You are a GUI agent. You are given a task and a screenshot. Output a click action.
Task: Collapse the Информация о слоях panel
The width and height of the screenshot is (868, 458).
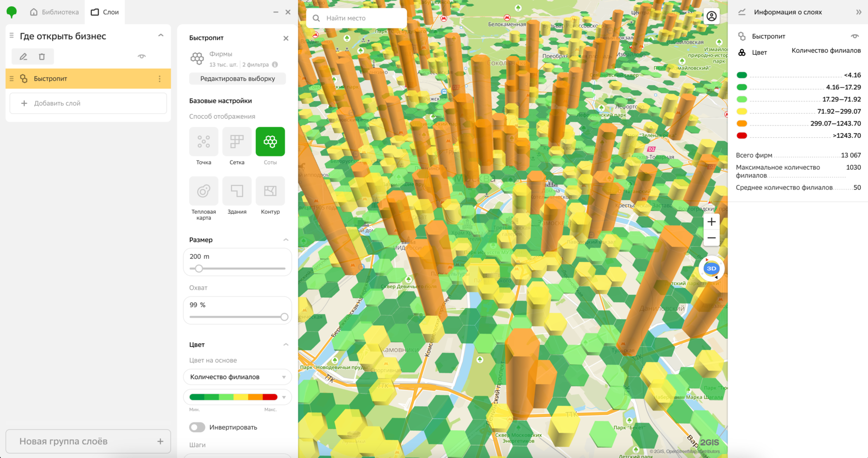point(859,12)
